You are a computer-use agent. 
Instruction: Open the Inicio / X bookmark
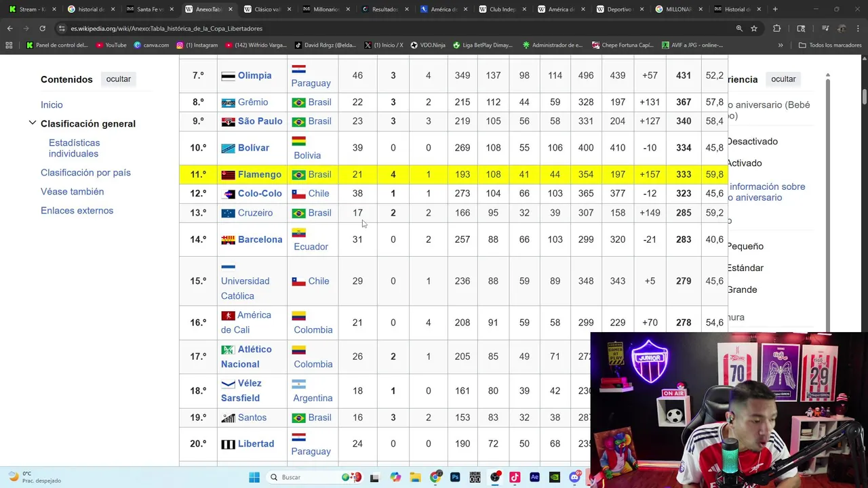tap(383, 45)
